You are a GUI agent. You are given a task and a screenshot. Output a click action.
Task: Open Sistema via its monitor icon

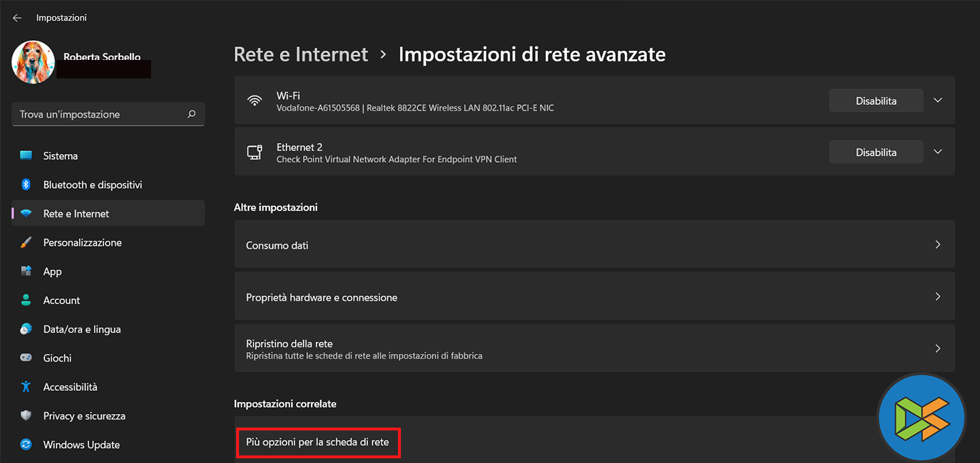coord(26,156)
